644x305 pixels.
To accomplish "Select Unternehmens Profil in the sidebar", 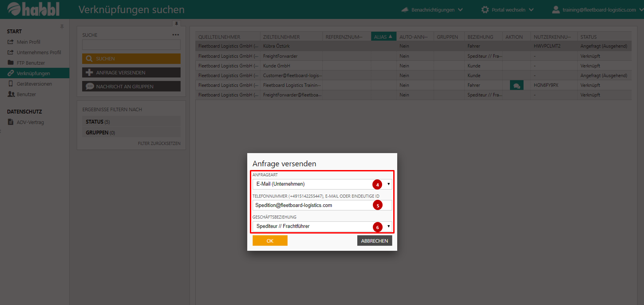I will (39, 52).
